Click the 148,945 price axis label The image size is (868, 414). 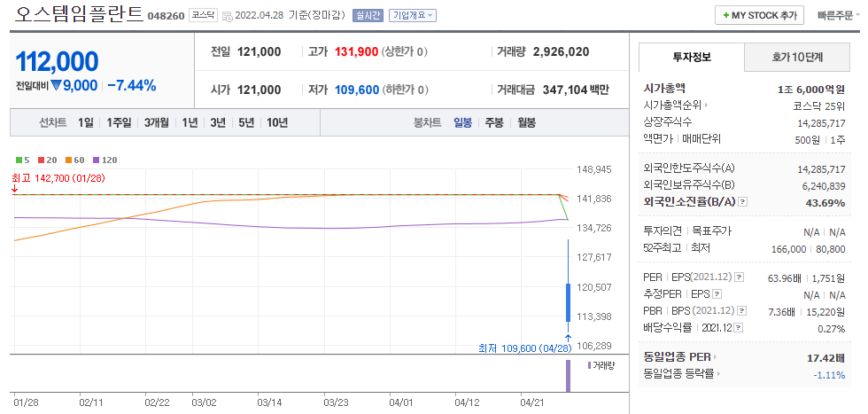pos(594,169)
